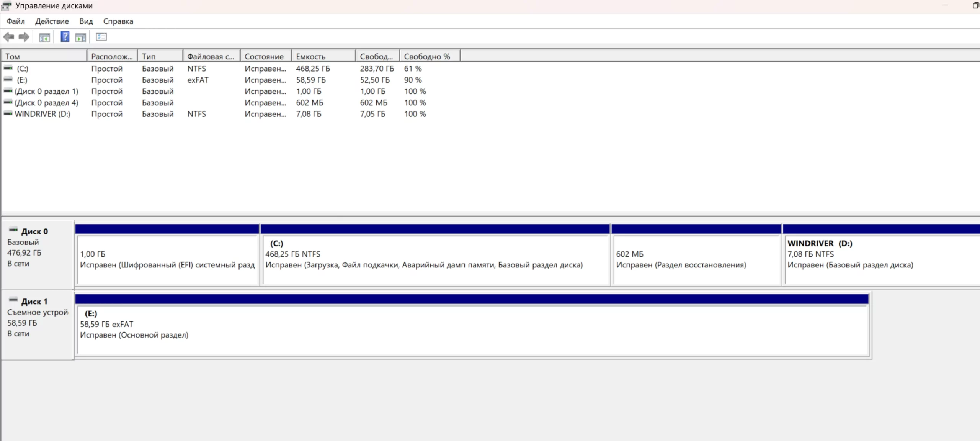Select the (C:) 468,25 ГБ NTFS partition block
This screenshot has width=980, height=441.
(x=435, y=259)
